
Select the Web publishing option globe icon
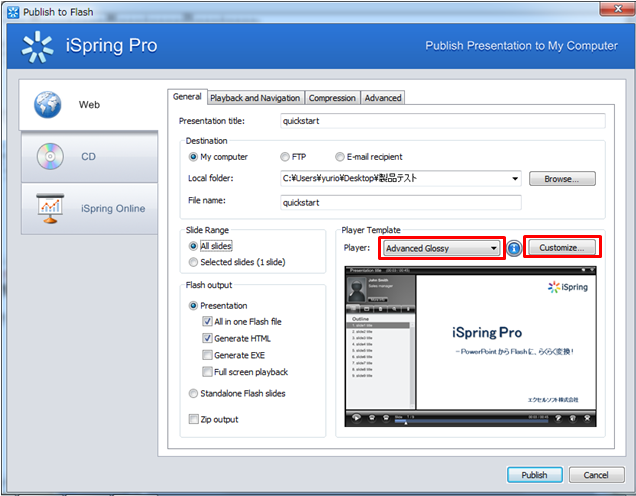pyautogui.click(x=48, y=105)
